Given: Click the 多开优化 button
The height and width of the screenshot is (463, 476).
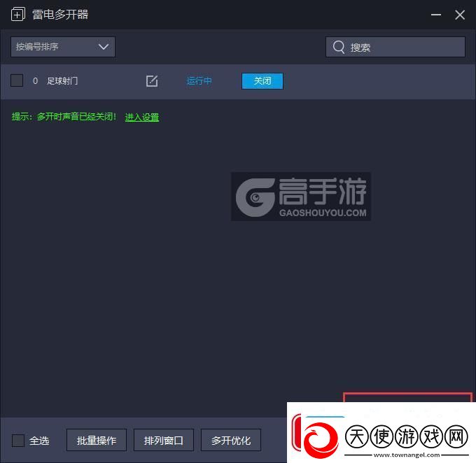Looking at the screenshot, I should click(x=231, y=440).
